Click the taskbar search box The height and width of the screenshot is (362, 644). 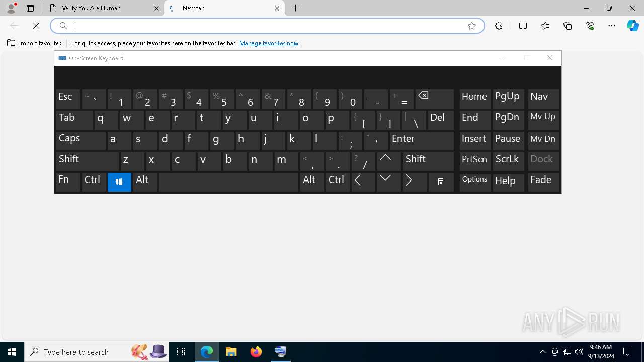(x=97, y=352)
